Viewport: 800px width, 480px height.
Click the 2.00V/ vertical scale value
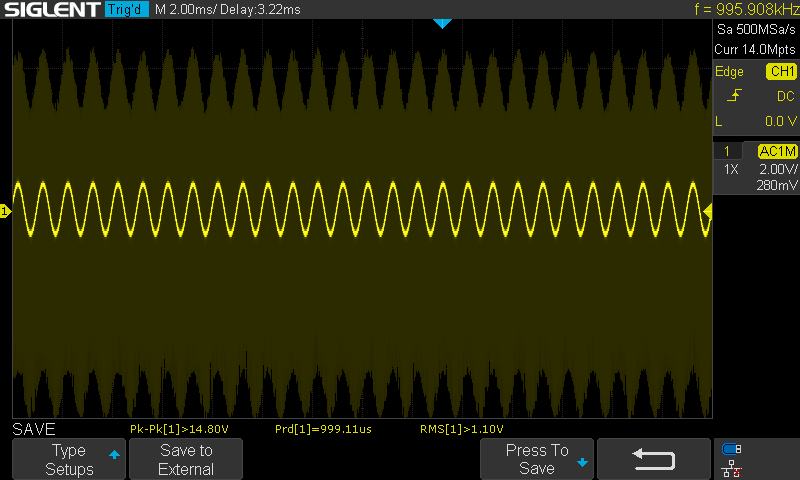[778, 169]
